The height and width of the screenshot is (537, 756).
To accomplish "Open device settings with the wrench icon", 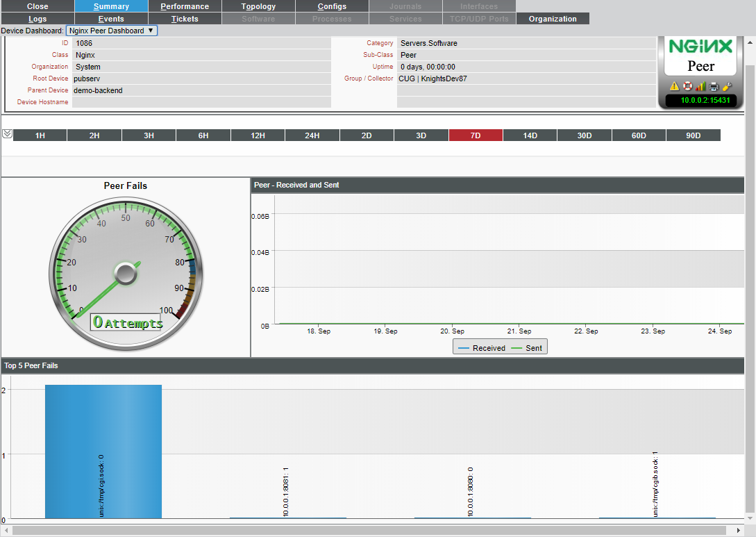I will [727, 86].
